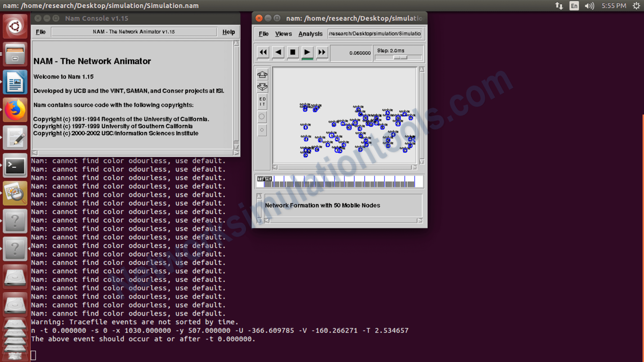Enable forward play of the animation

tap(307, 52)
